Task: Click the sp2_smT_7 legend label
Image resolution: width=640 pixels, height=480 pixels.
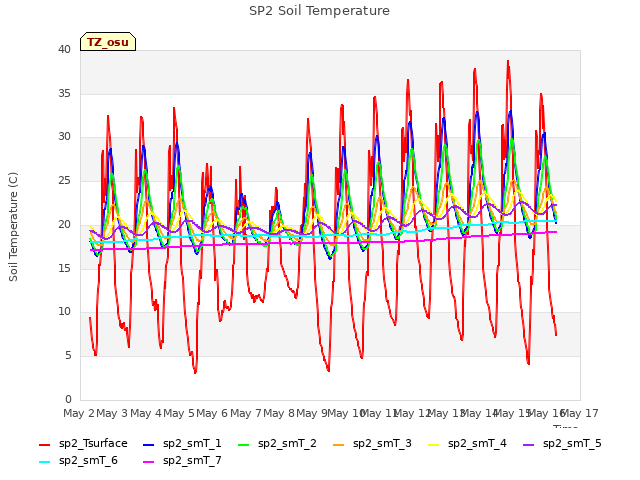Action: point(192,460)
